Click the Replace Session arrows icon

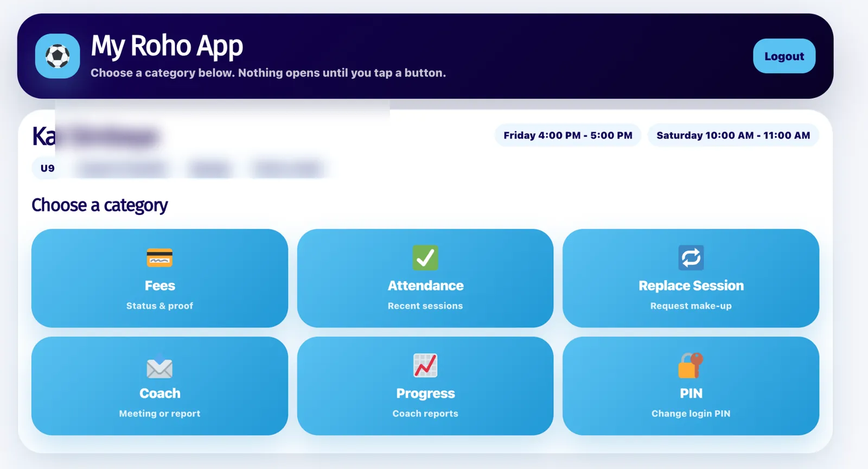(x=691, y=258)
